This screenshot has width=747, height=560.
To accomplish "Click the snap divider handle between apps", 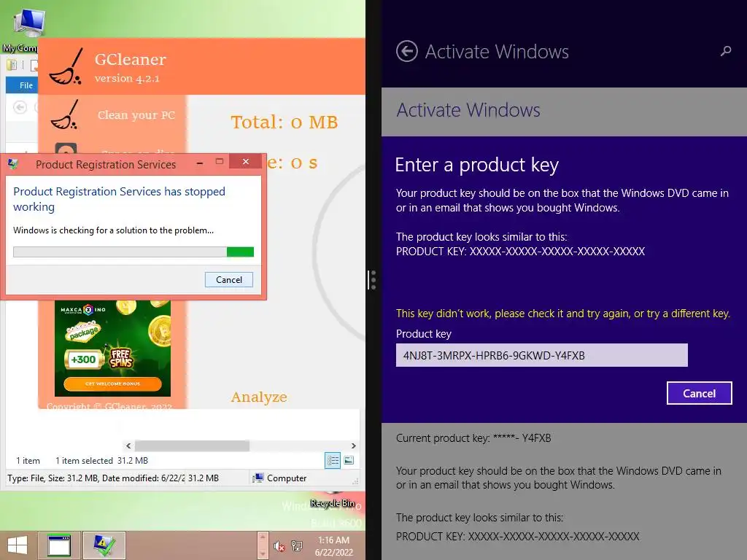I will pyautogui.click(x=373, y=280).
